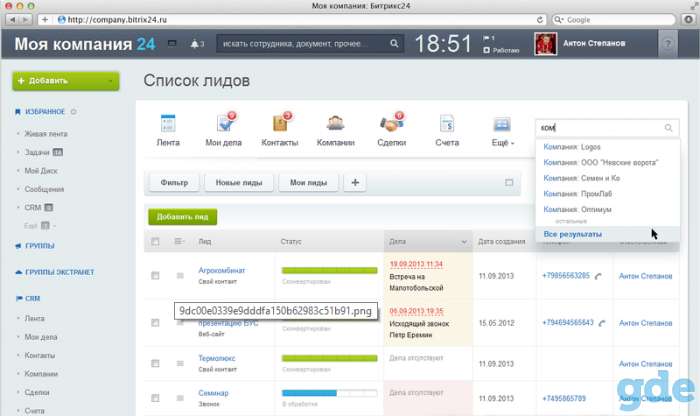This screenshot has height=416, width=700.
Task: Open the Сделки handshake icon
Action: click(392, 122)
